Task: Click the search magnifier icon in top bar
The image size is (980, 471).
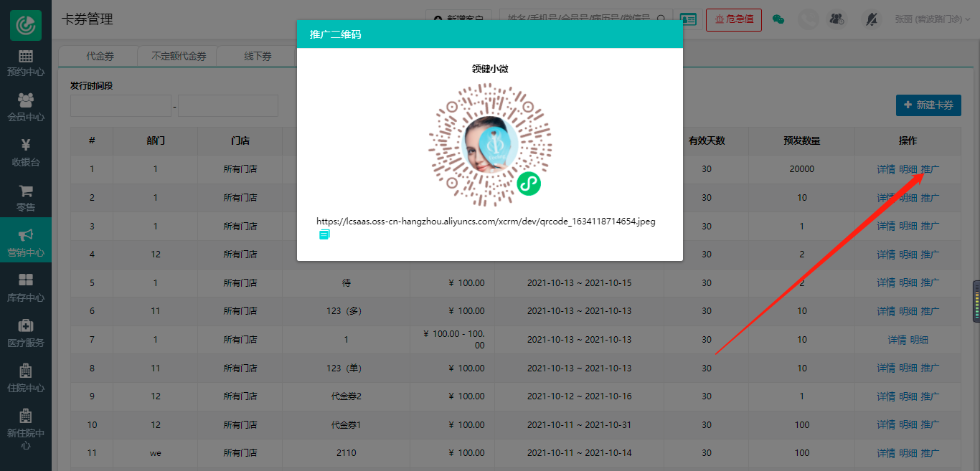Action: pyautogui.click(x=660, y=19)
